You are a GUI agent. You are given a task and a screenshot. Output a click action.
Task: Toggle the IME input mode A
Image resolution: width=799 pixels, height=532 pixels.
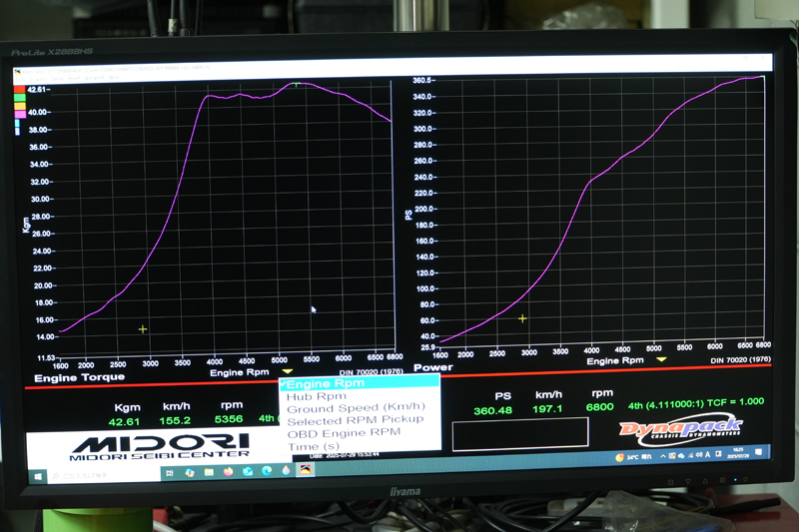pyautogui.click(x=708, y=454)
